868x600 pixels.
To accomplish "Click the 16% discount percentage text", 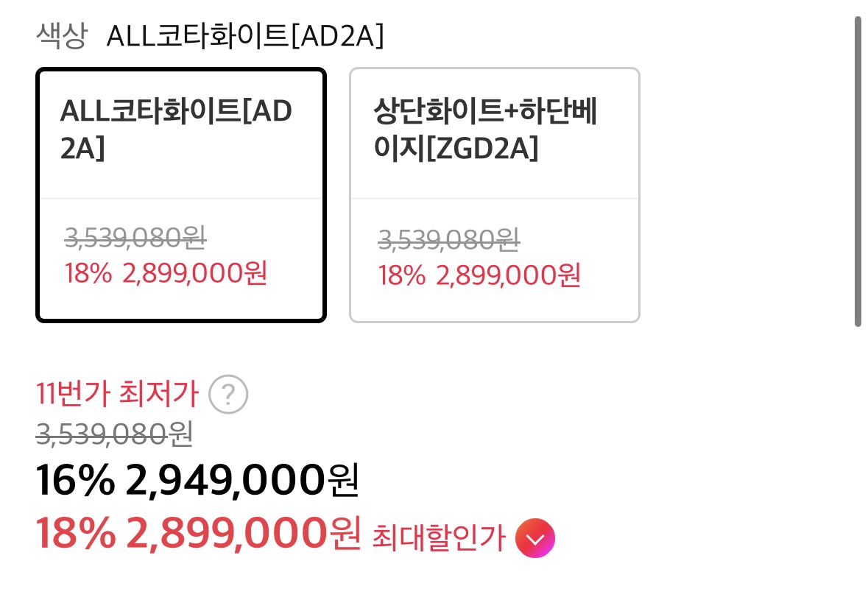I will coord(75,481).
